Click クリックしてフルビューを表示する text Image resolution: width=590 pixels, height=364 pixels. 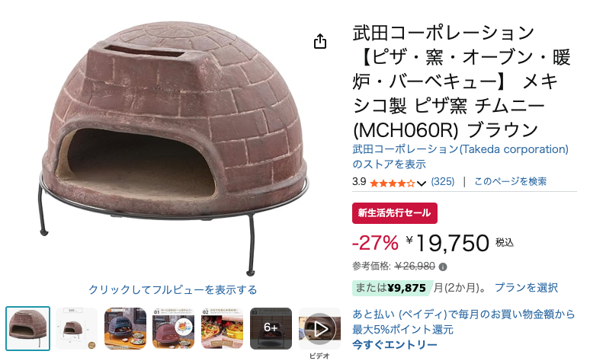tap(173, 289)
